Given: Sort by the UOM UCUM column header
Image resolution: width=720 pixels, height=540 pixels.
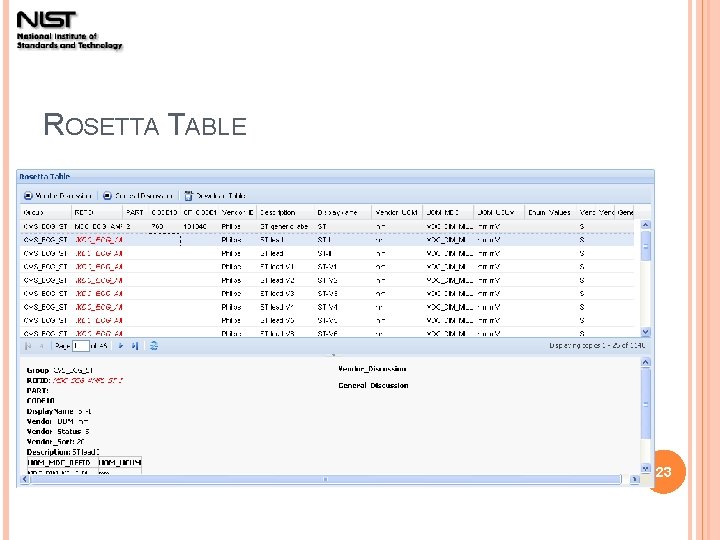Looking at the screenshot, I should pos(499,213).
